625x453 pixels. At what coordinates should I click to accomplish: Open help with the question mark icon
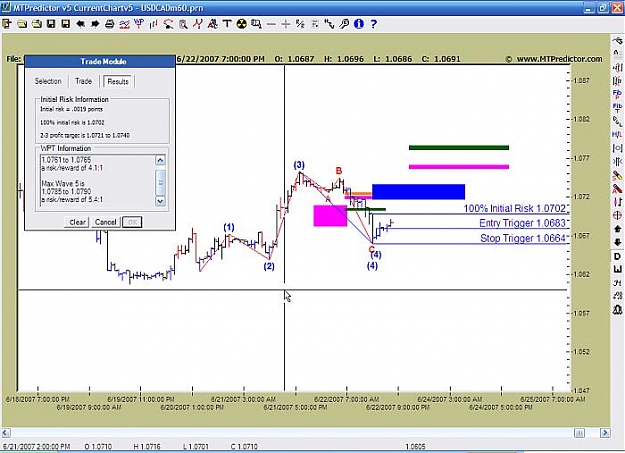pos(373,24)
